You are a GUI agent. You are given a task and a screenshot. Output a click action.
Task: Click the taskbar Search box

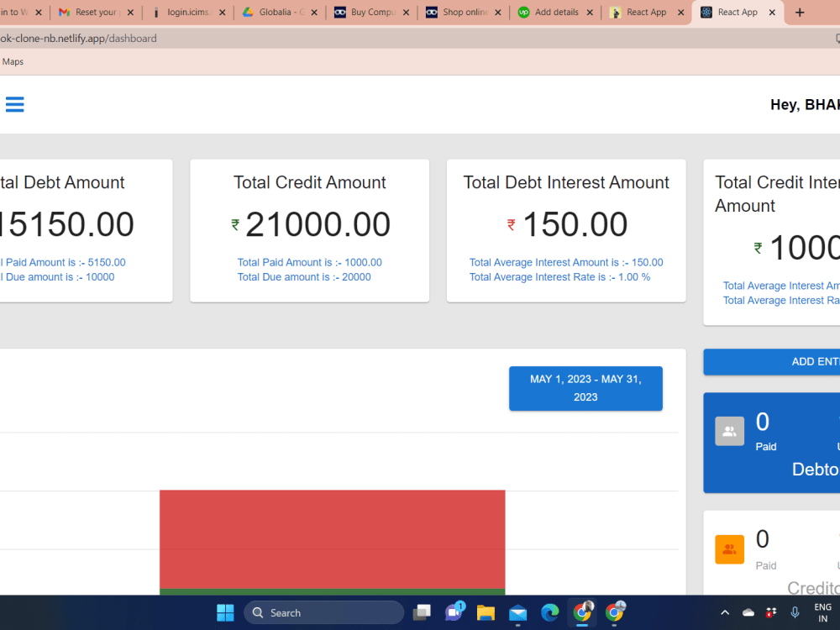click(x=323, y=612)
